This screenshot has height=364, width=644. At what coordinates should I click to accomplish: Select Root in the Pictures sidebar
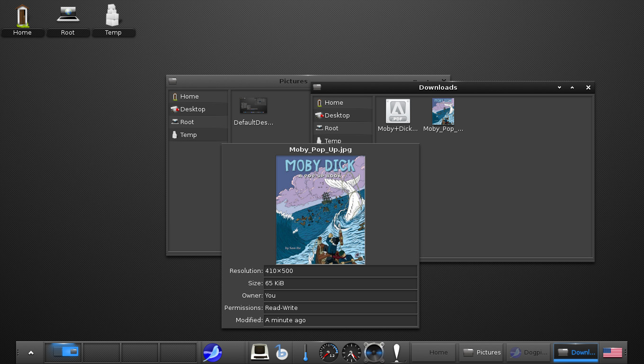pyautogui.click(x=187, y=122)
